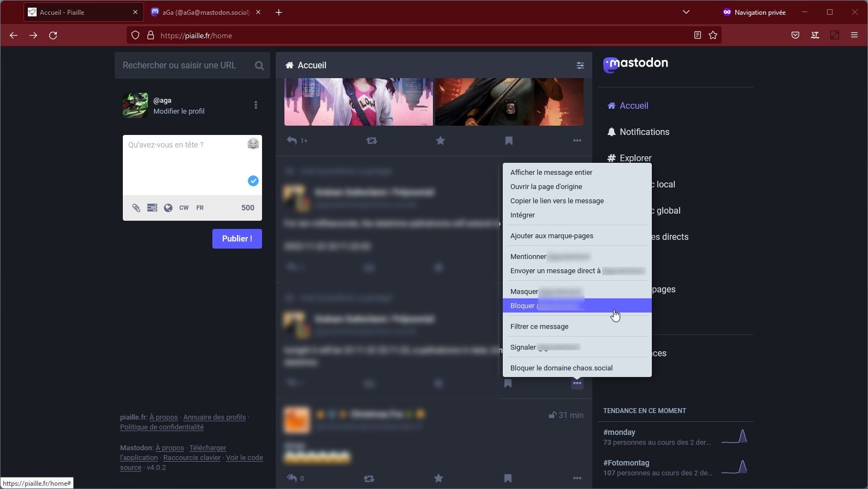The height and width of the screenshot is (489, 868).
Task: Open Annuaire des profils link
Action: tap(215, 417)
